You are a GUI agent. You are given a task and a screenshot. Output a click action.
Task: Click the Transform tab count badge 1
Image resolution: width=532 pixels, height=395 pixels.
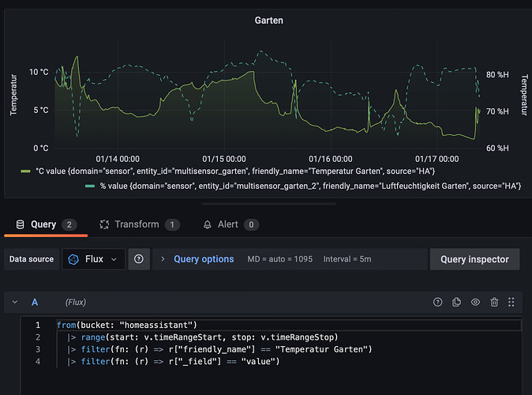tap(172, 224)
